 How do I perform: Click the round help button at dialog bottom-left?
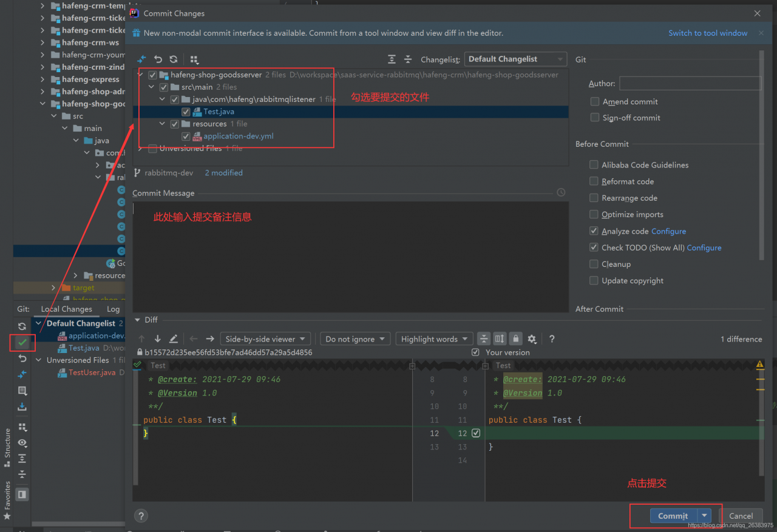click(141, 516)
